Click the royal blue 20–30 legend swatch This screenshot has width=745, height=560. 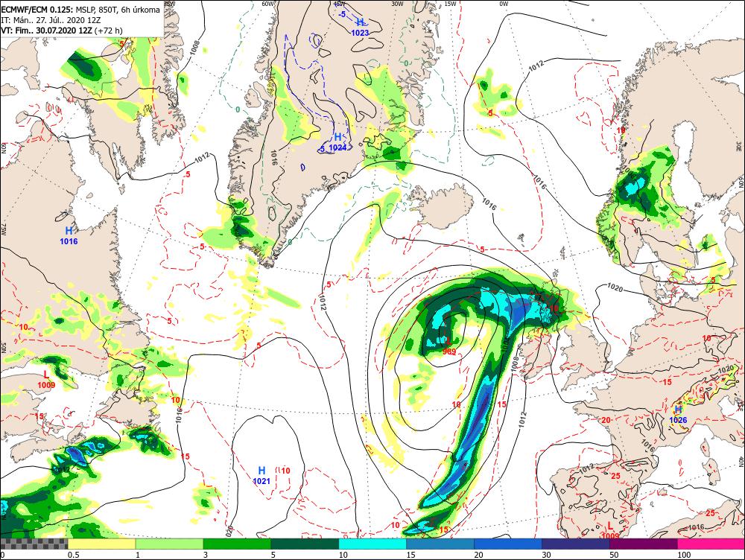(x=508, y=544)
